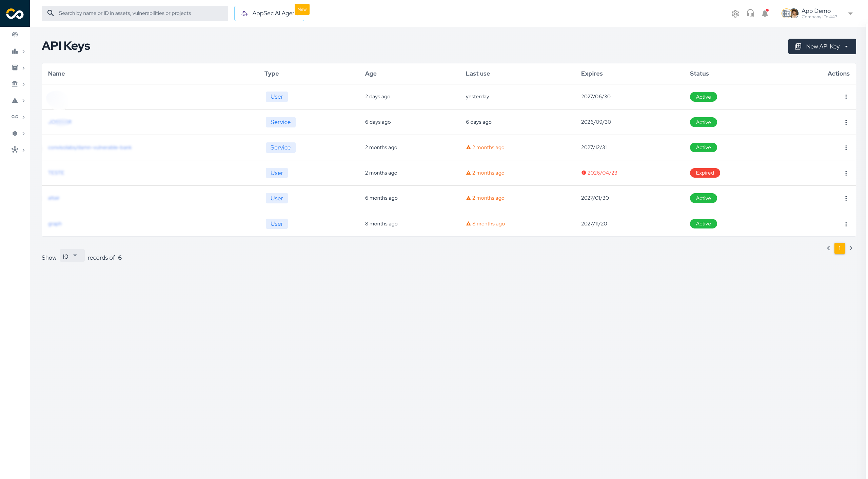Click the Type column header
Viewport: 868px width, 479px height.
[x=272, y=74]
